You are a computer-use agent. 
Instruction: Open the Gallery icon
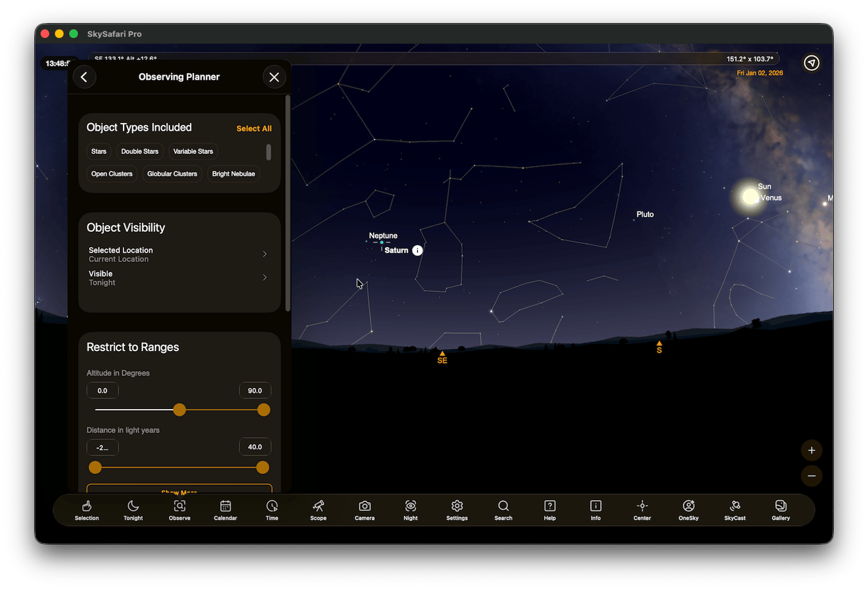click(x=781, y=510)
